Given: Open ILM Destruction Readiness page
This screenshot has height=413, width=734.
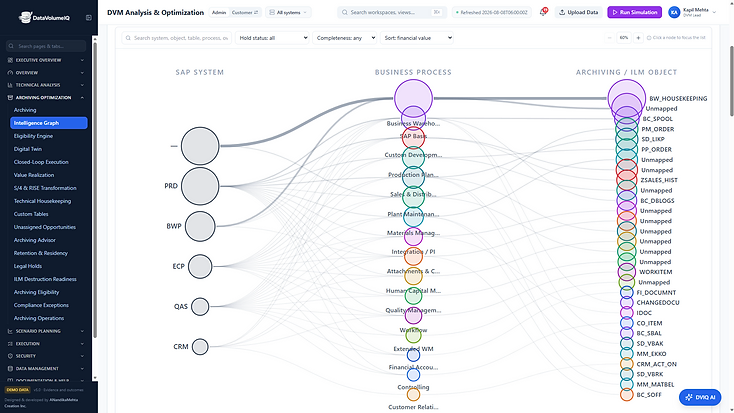Looking at the screenshot, I should click(45, 279).
